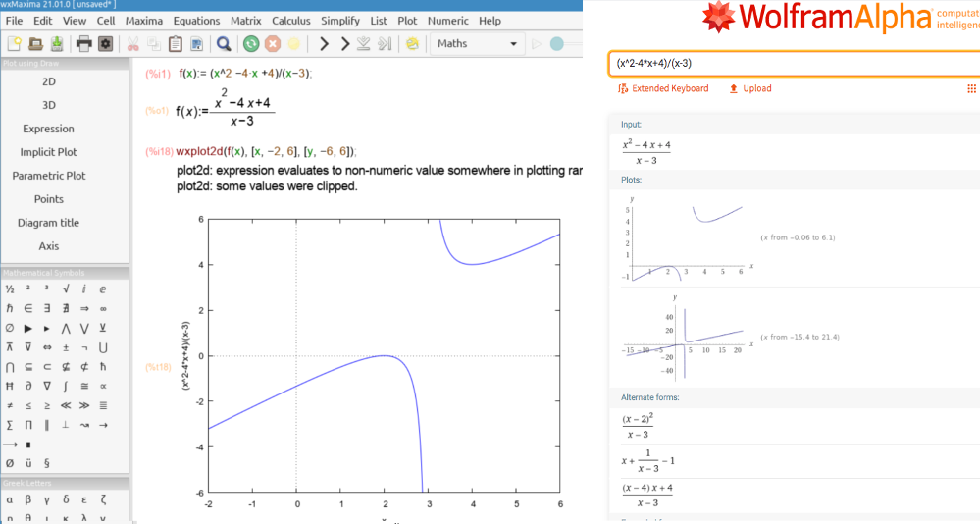The height and width of the screenshot is (524, 980).
Task: Open the Numeric menu
Action: click(x=447, y=21)
